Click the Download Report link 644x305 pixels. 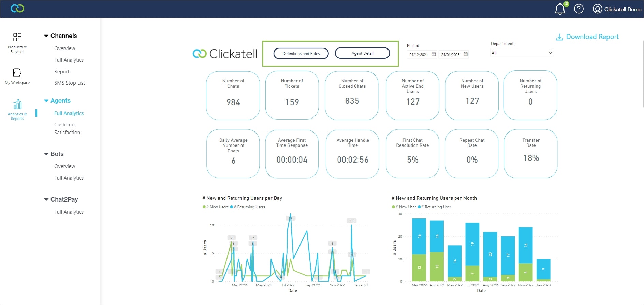592,37
